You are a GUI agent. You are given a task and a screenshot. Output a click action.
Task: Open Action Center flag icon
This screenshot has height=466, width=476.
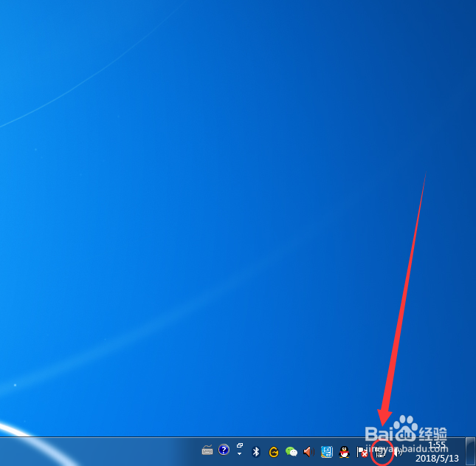(x=362, y=452)
